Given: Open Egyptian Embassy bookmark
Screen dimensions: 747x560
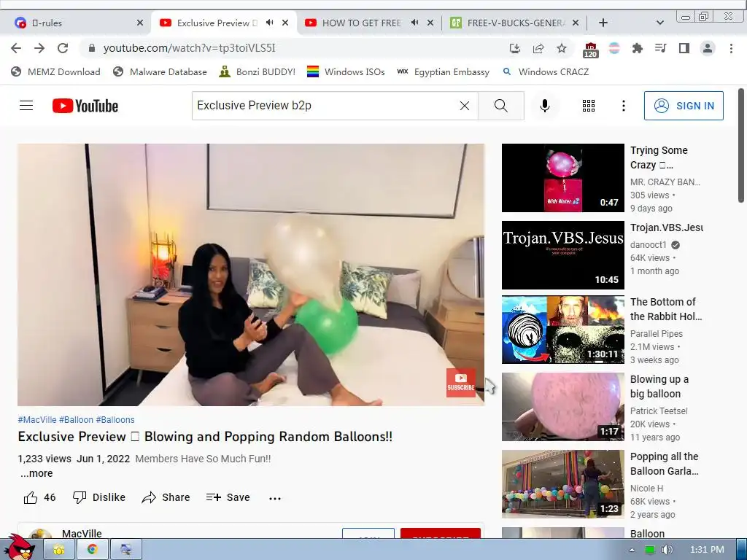Looking at the screenshot, I should (x=443, y=72).
